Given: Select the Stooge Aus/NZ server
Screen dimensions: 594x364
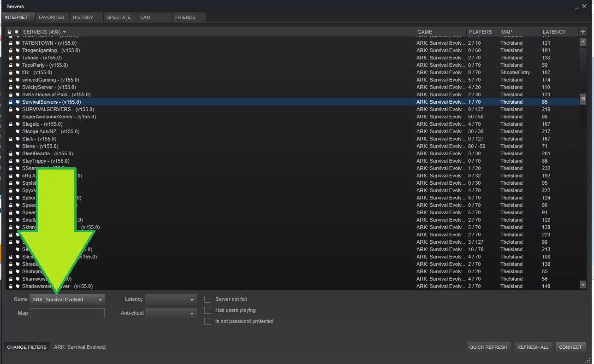Looking at the screenshot, I should click(292, 131).
